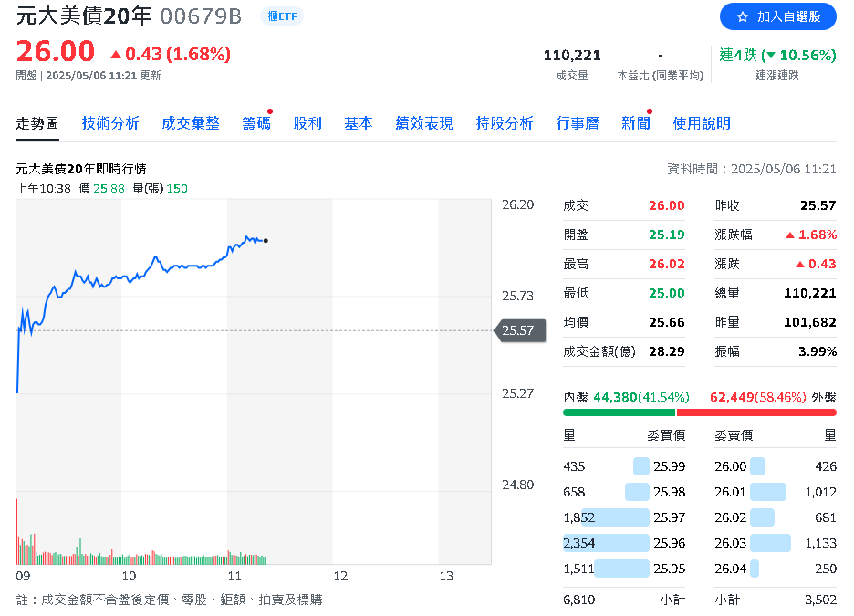Click the bid subtotal 6,810
Viewport: 854px width, 616px height.
click(579, 600)
